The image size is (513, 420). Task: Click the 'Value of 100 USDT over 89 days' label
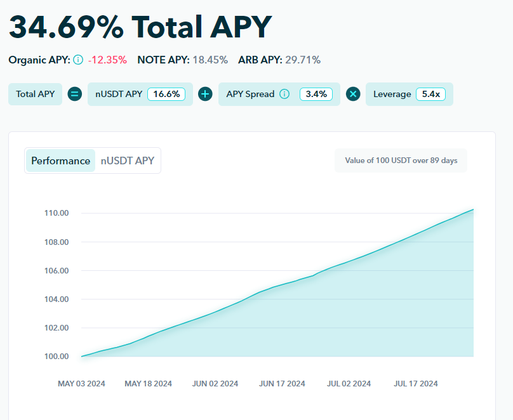401,161
